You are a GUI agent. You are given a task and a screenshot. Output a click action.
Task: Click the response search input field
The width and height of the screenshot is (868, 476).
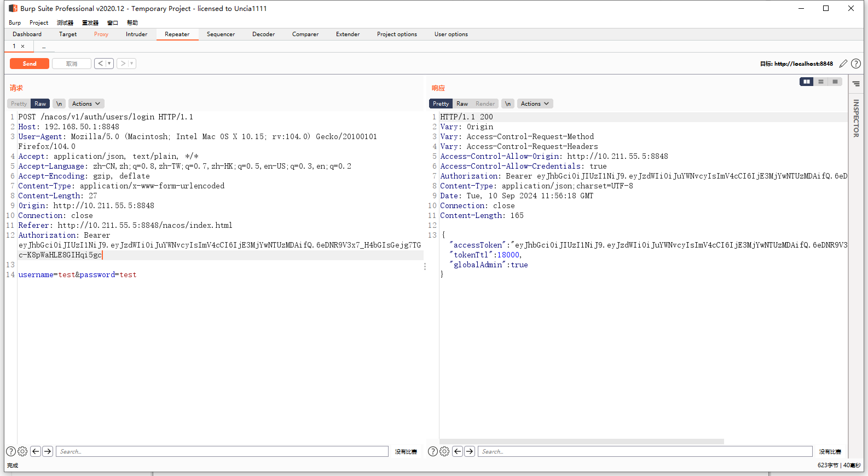[645, 451]
